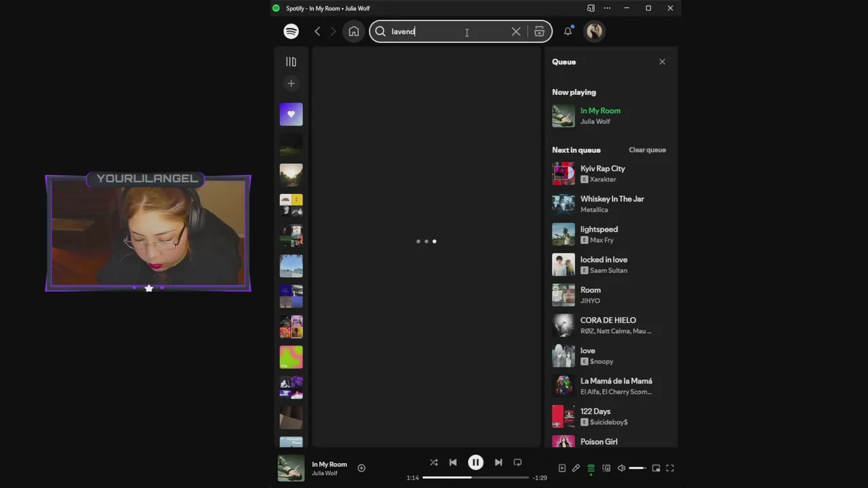Open Saam Sultan artist link
868x488 pixels.
pos(608,270)
